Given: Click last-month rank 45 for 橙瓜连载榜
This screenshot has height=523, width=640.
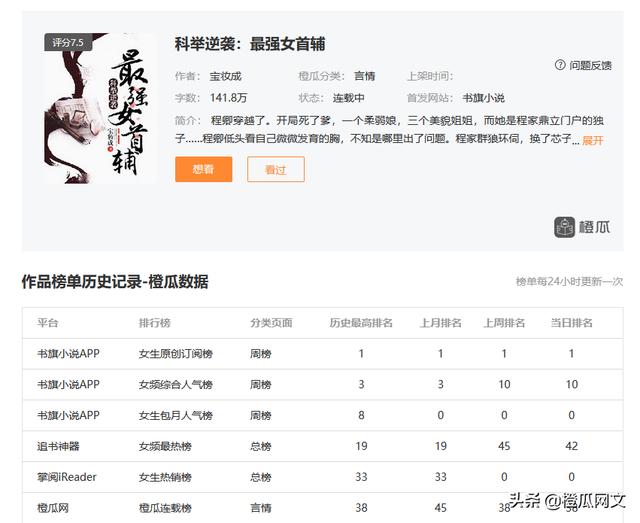Looking at the screenshot, I should click(441, 508).
